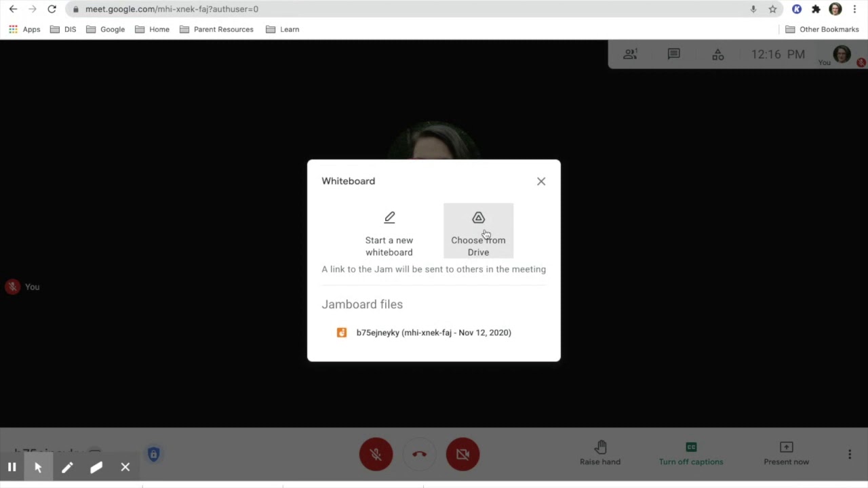Open the Chrome extensions puzzle menu

[x=816, y=9]
